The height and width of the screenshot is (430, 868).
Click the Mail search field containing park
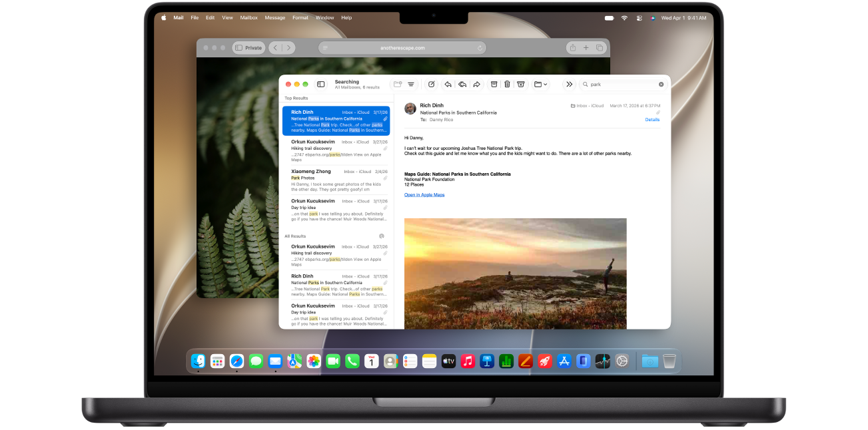[623, 85]
